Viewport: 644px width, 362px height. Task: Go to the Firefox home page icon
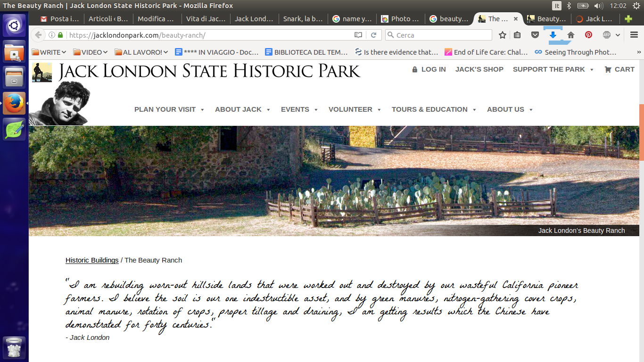(571, 35)
